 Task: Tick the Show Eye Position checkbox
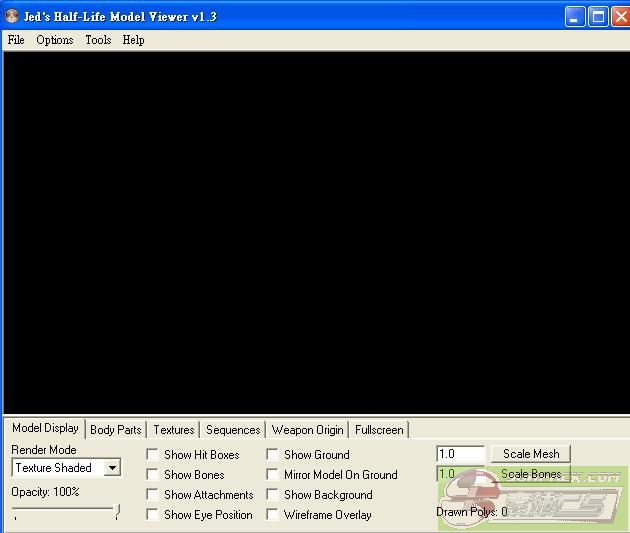pos(153,515)
